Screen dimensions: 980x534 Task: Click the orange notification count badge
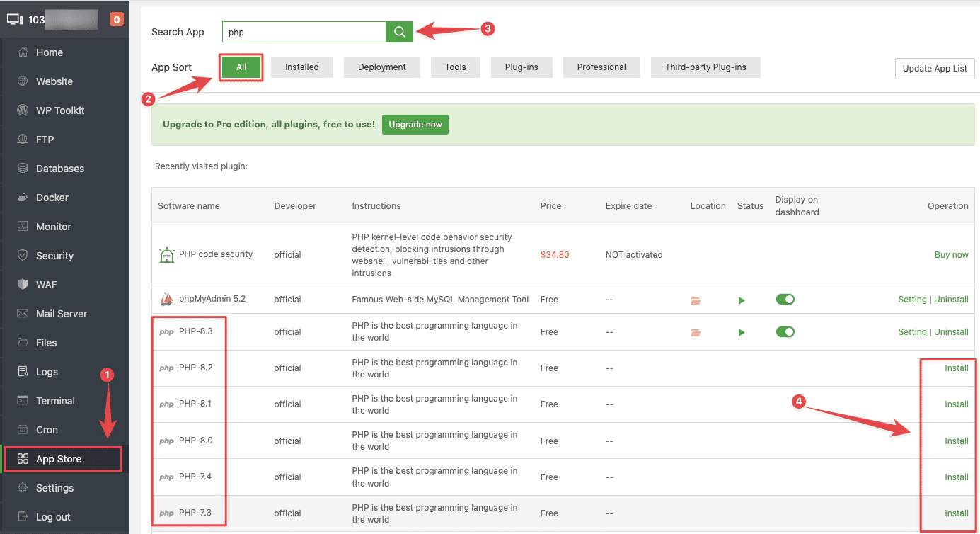coord(117,20)
